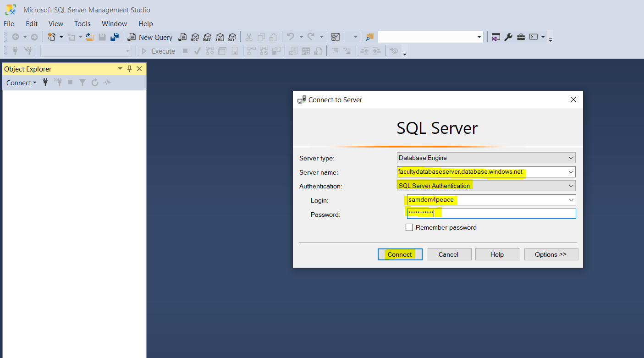644x358 pixels.
Task: Click into the Password field
Action: click(x=491, y=214)
